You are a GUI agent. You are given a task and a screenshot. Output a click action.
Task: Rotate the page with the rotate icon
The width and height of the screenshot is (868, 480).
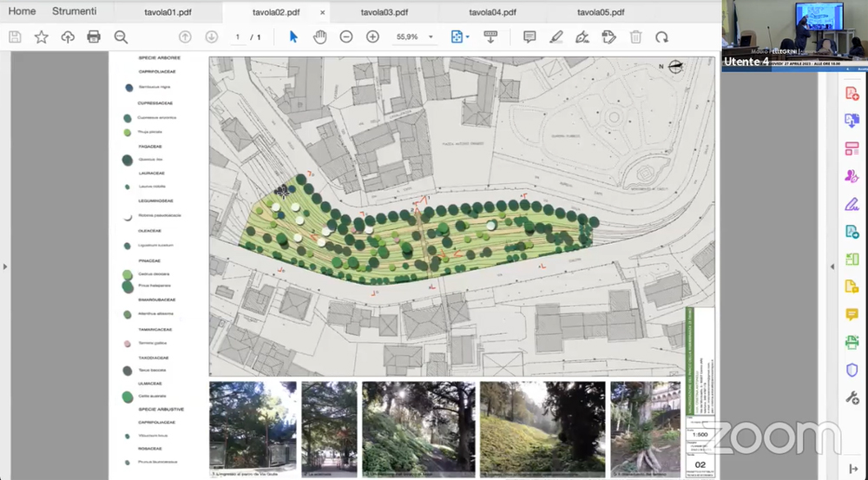[x=661, y=36]
